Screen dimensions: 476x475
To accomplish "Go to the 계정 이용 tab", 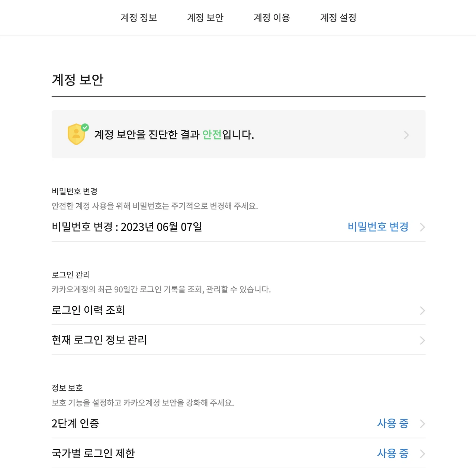I will point(272,17).
